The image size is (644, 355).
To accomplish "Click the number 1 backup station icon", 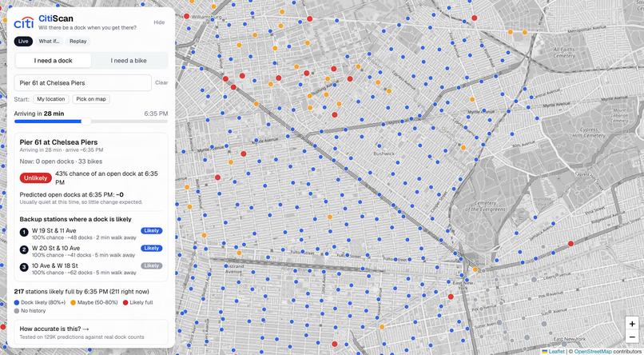I will 24,233.
